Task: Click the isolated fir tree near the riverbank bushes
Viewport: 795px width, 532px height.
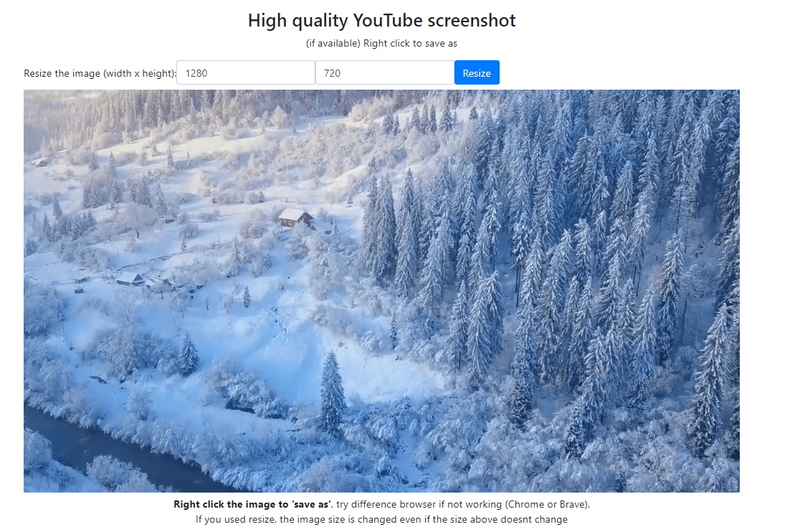Action: pos(188,355)
